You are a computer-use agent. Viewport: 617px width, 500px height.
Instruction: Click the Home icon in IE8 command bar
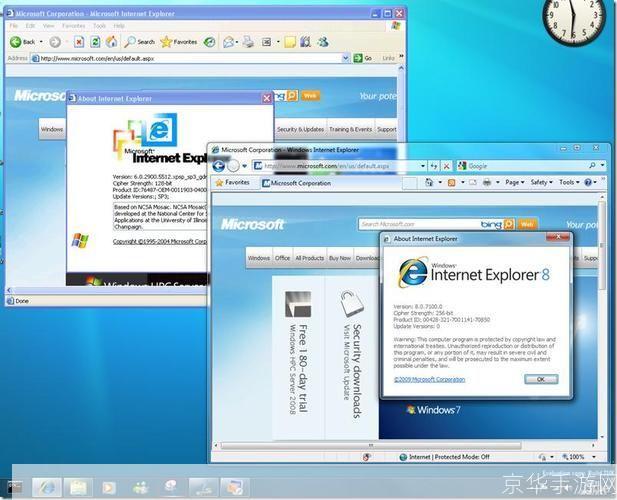[x=429, y=182]
